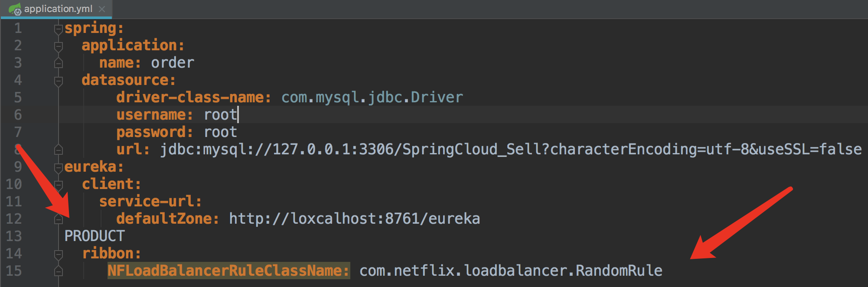Place cursor on the PRODUCT text
The width and height of the screenshot is (868, 287).
point(95,236)
